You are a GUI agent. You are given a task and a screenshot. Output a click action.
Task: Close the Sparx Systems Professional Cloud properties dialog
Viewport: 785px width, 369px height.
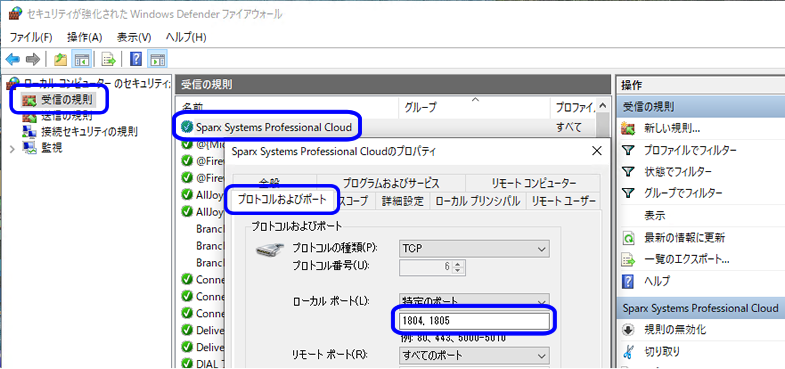point(596,151)
